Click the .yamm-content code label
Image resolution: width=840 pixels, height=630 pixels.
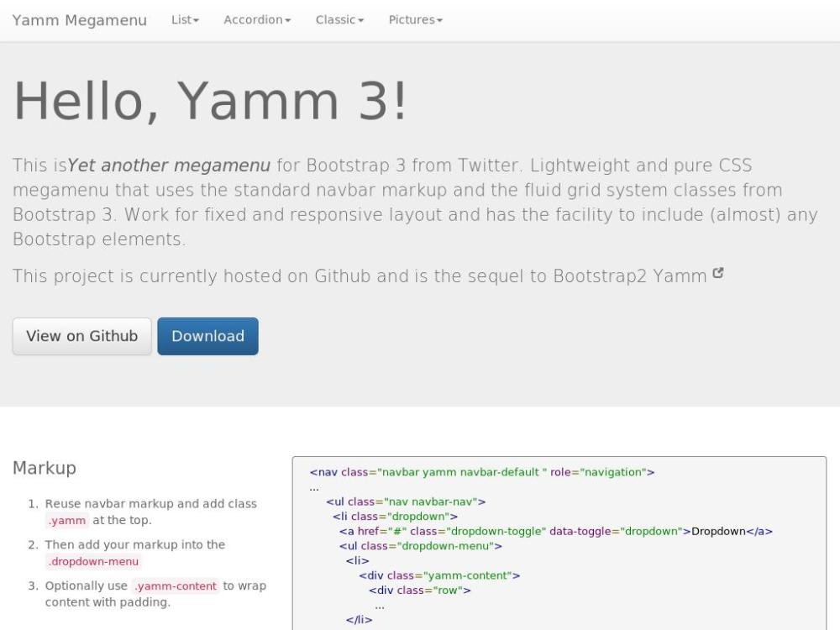176,586
